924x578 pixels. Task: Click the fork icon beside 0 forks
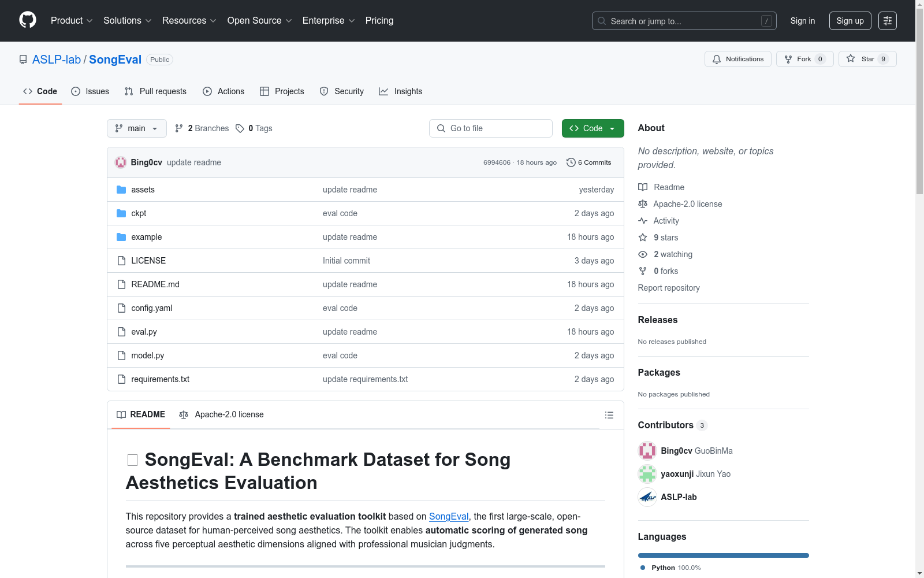click(643, 271)
